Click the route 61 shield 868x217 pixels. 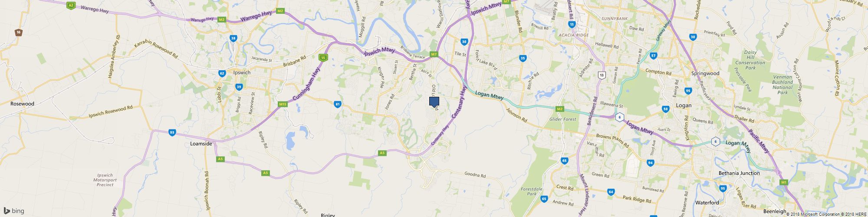[337, 104]
